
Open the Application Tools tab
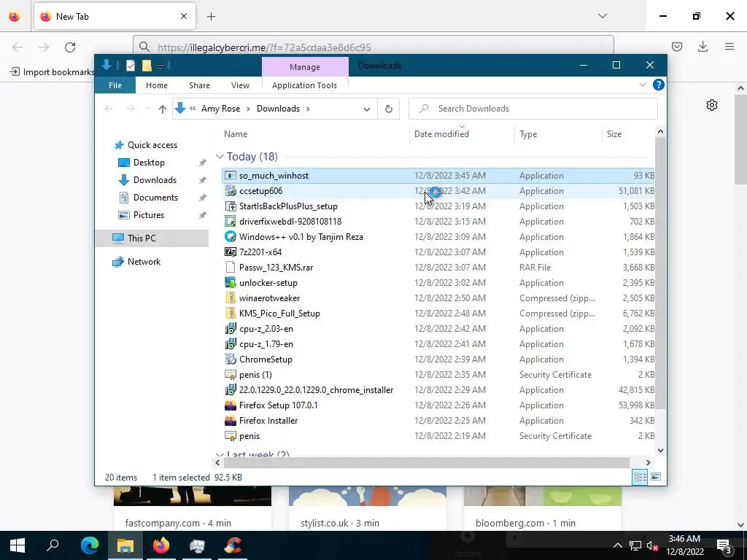pyautogui.click(x=304, y=85)
